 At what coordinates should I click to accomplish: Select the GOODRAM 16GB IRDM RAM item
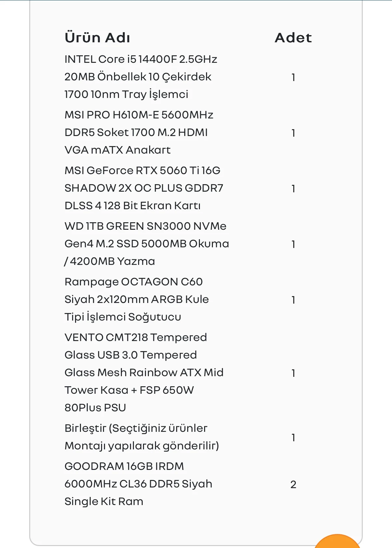tap(138, 484)
